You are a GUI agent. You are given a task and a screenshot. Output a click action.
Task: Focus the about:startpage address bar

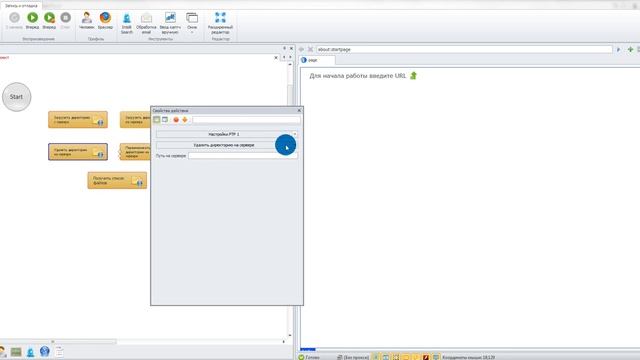pyautogui.click(x=464, y=49)
